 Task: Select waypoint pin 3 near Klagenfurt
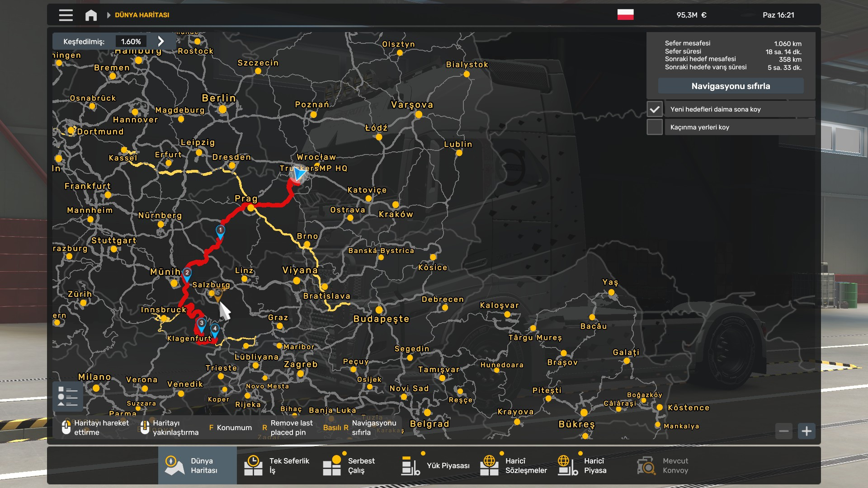[x=201, y=324]
